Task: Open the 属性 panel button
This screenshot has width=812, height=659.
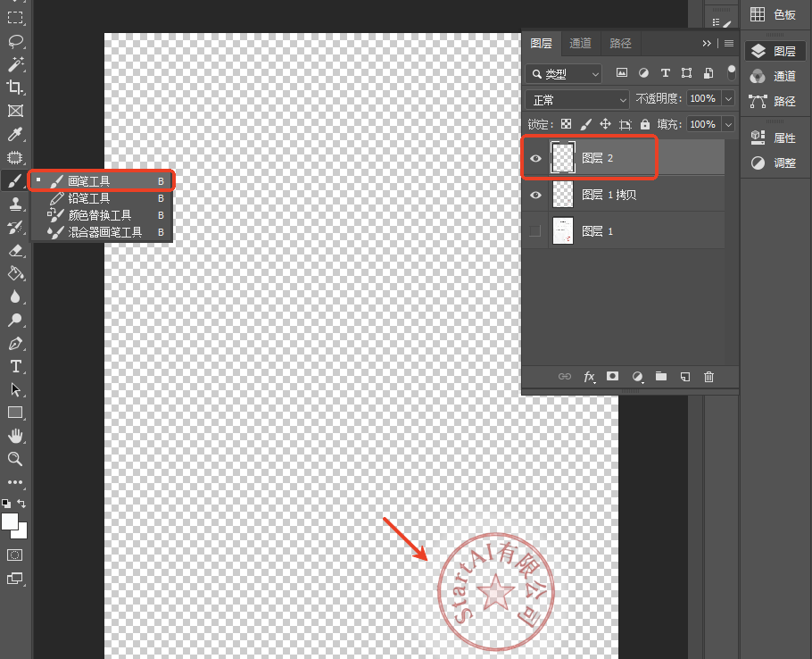Action: tap(775, 138)
